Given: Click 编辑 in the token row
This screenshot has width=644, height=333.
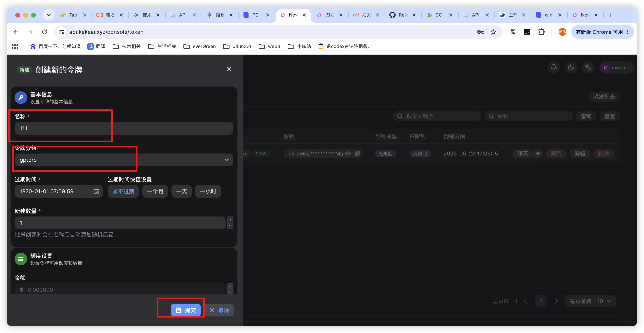Looking at the screenshot, I should point(580,154).
